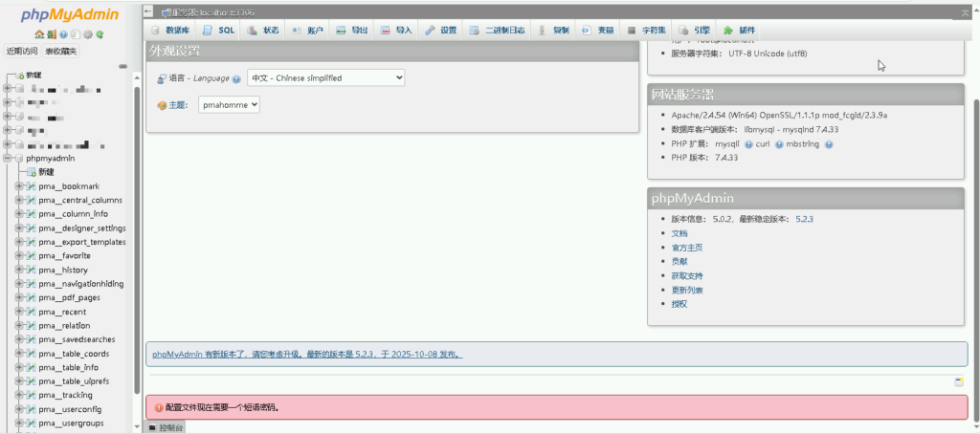Open the language selection dropdown

(x=325, y=77)
